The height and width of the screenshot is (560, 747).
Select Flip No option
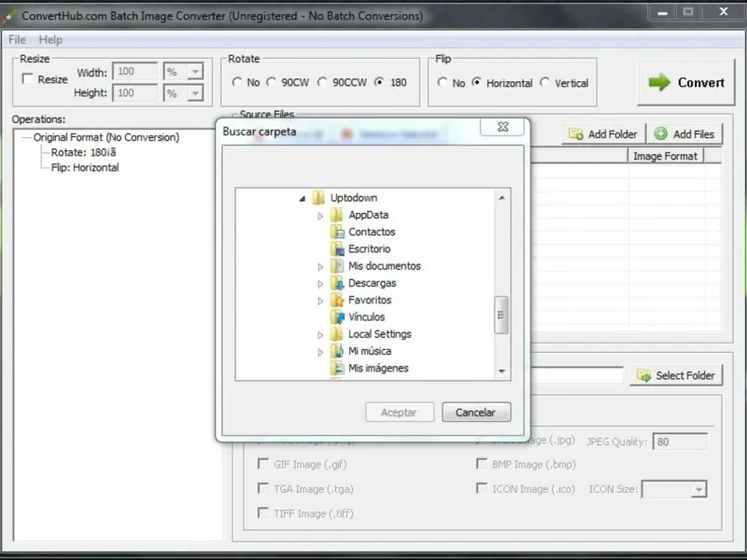442,82
